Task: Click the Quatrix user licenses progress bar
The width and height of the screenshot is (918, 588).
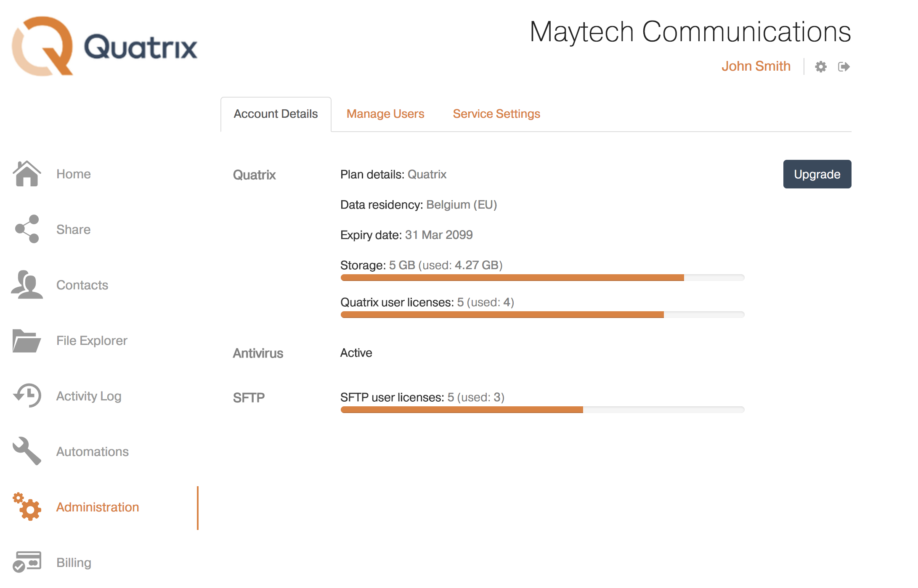Action: pyautogui.click(x=542, y=315)
